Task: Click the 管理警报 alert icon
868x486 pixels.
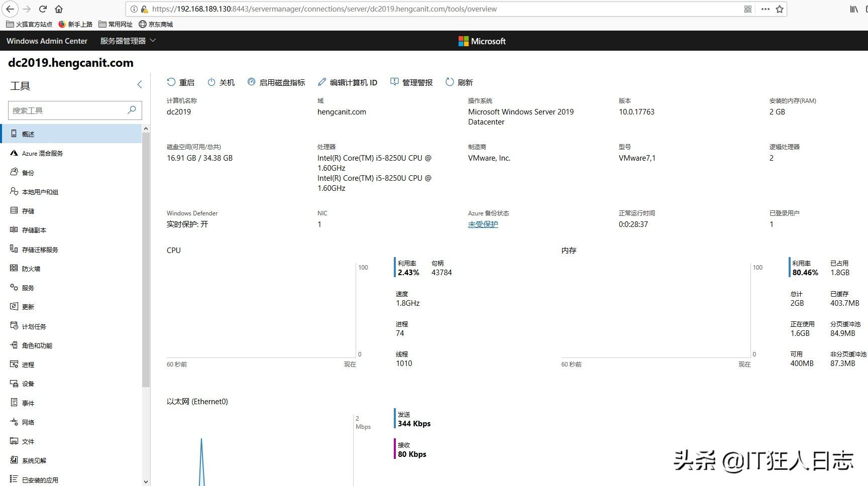Action: [x=394, y=82]
